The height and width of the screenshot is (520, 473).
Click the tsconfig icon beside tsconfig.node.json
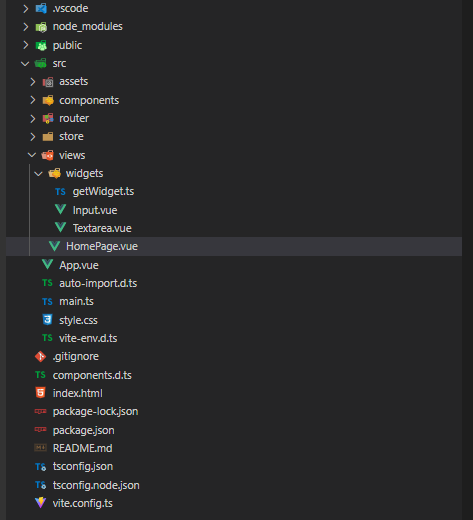[41, 485]
